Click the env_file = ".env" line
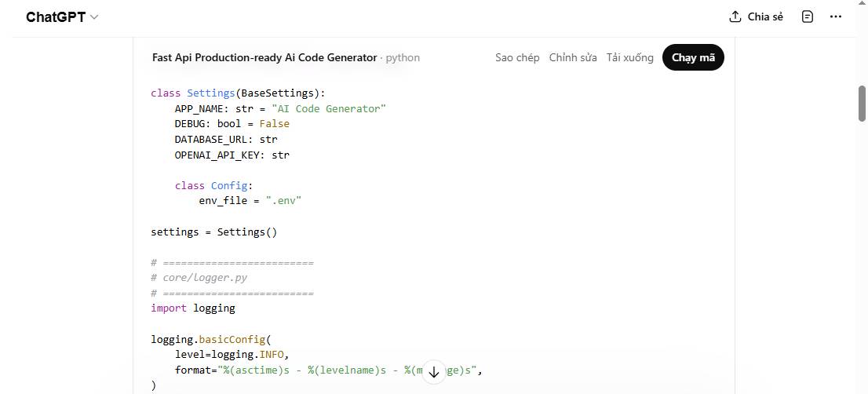 tap(250, 200)
